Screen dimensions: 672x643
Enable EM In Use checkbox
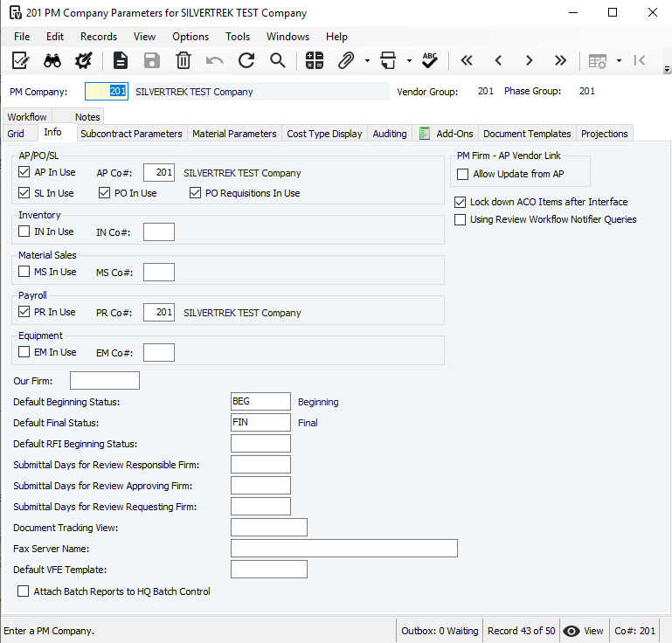tap(24, 352)
